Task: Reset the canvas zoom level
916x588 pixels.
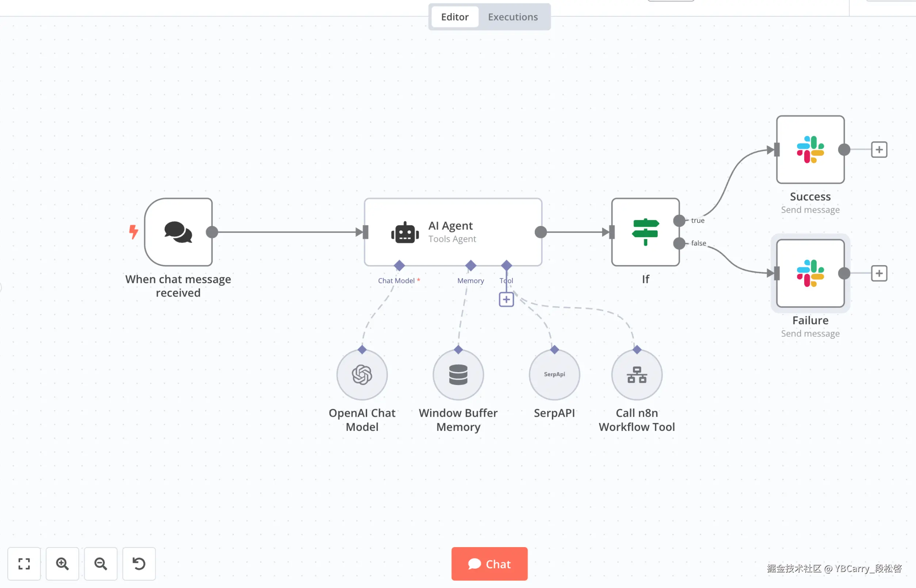Action: [139, 564]
